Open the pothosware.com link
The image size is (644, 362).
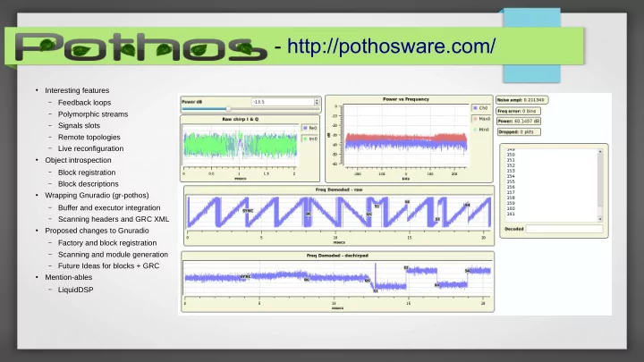click(391, 46)
